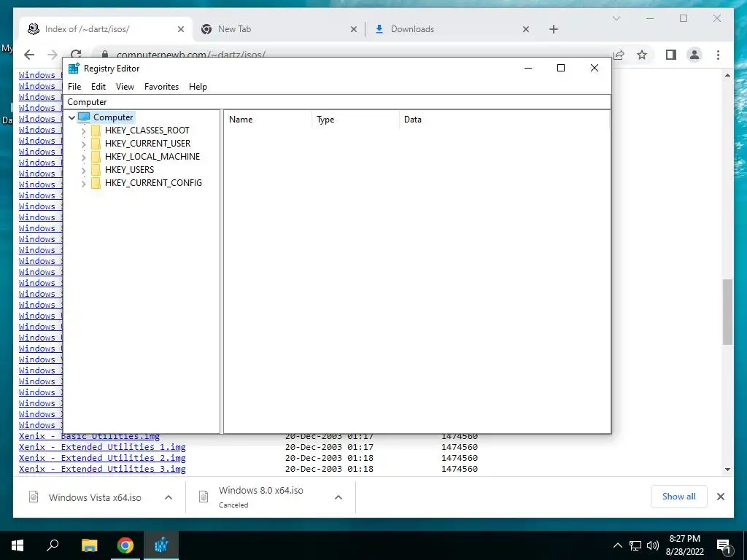The image size is (747, 560).
Task: Sort by the Name column header
Action: (267, 120)
